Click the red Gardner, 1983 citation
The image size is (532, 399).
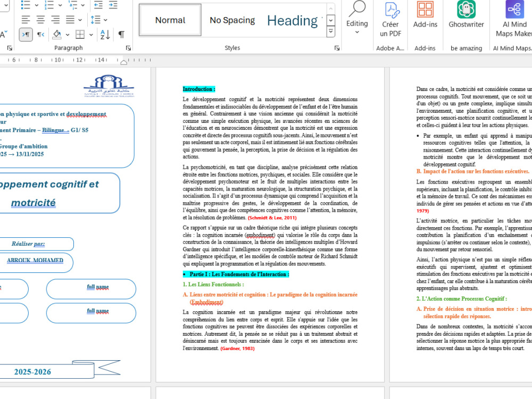237,348
